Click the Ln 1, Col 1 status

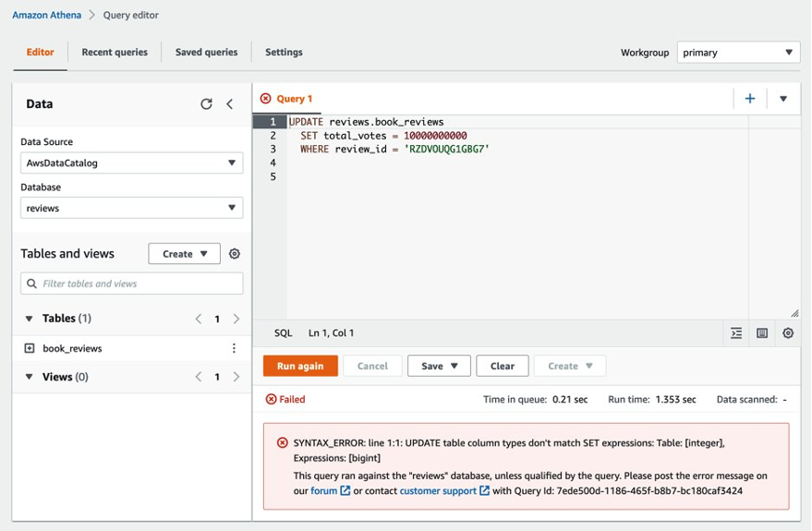331,332
